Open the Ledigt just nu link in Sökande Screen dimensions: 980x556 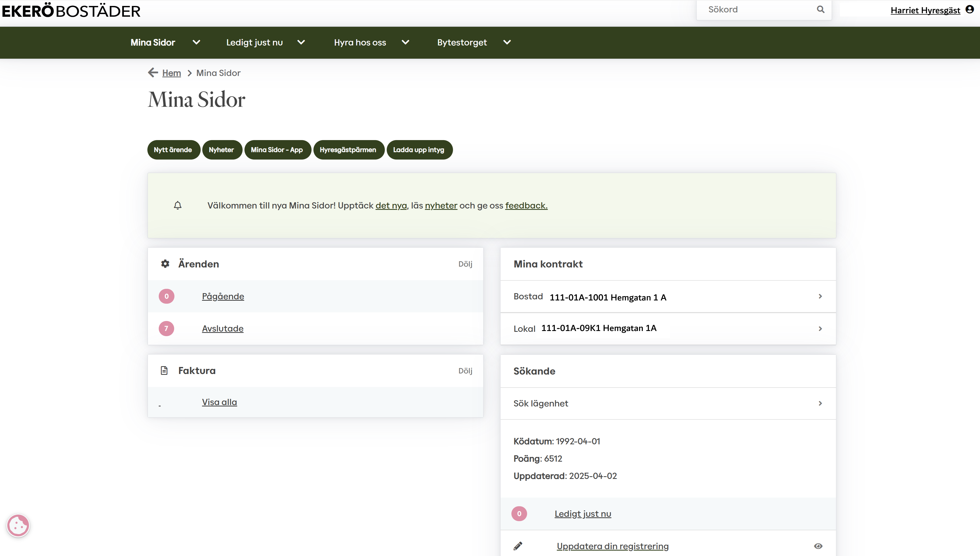tap(583, 514)
